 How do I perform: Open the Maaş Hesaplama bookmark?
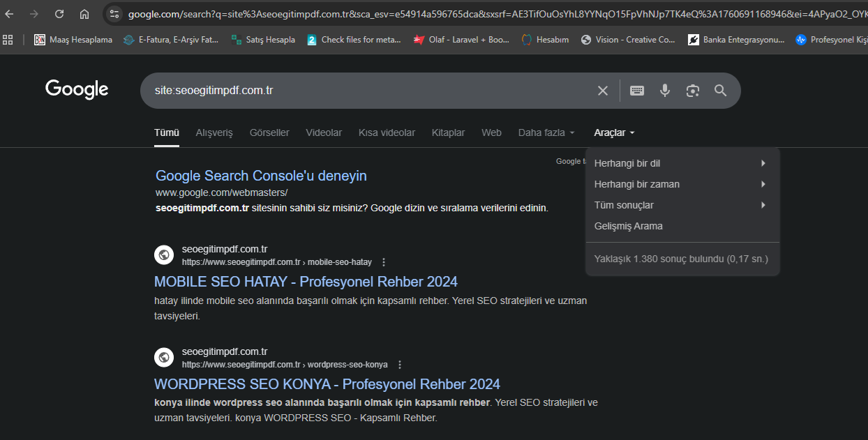tap(73, 40)
